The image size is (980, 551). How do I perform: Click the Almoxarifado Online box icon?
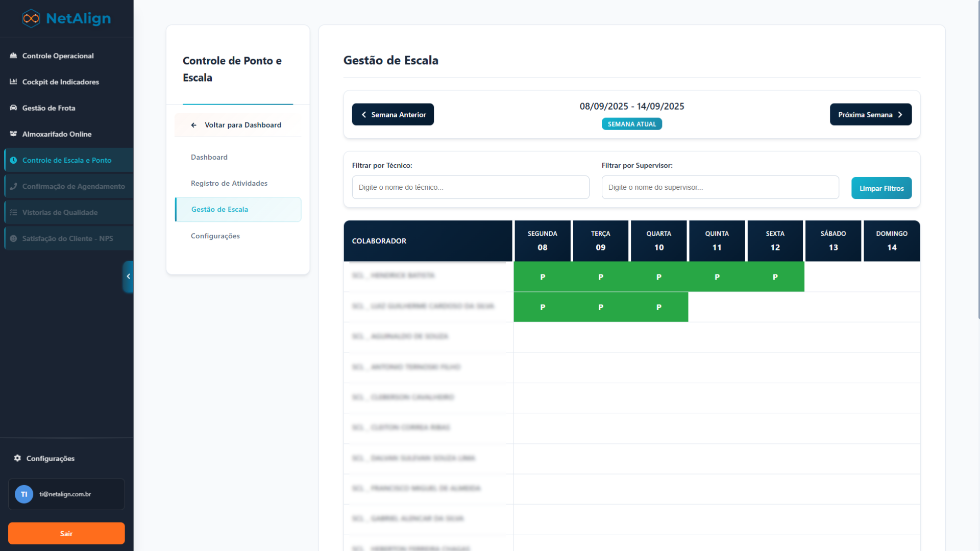pos(13,134)
